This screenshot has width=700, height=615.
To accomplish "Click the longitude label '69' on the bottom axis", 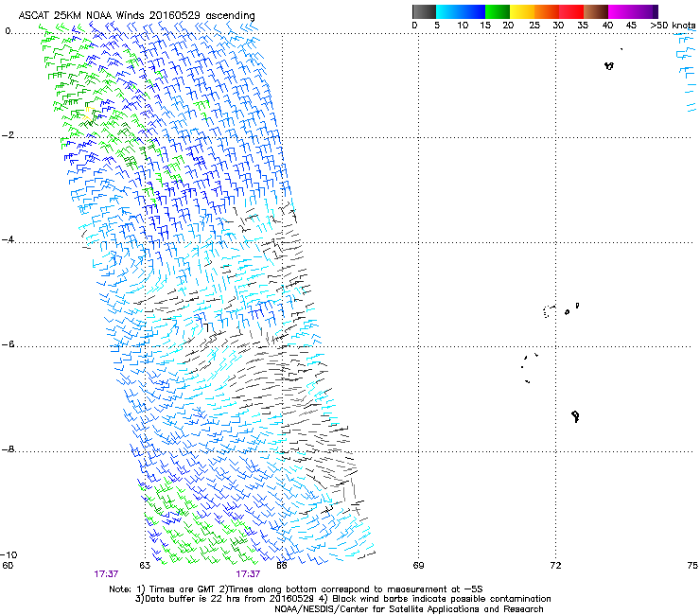I will click(418, 566).
